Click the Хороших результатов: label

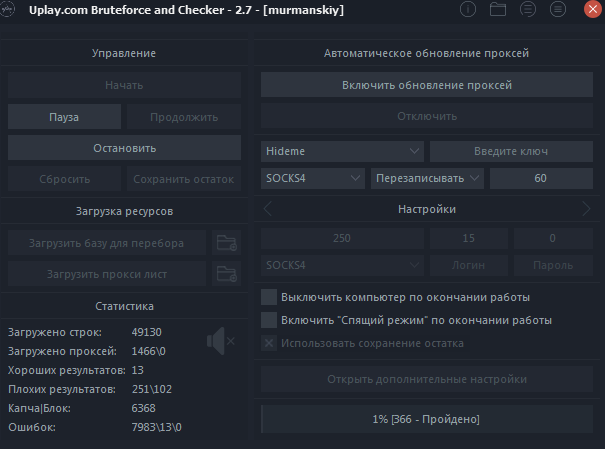(x=67, y=370)
